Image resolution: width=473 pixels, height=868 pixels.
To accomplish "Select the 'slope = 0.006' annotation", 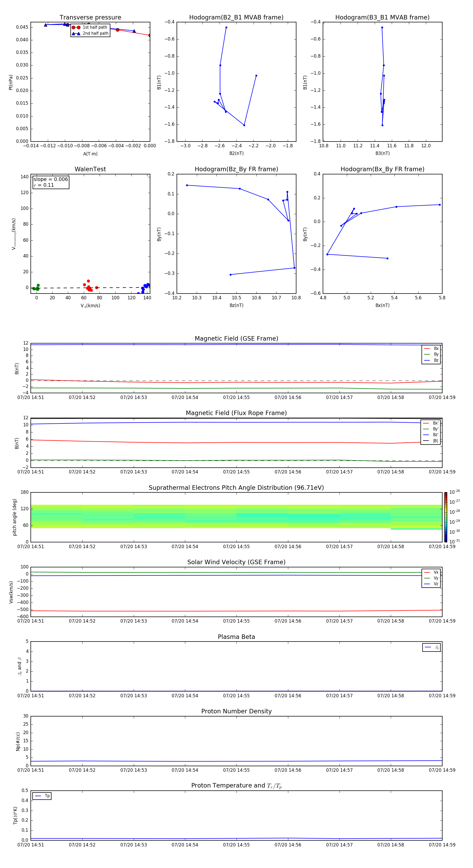I will click(x=51, y=179).
